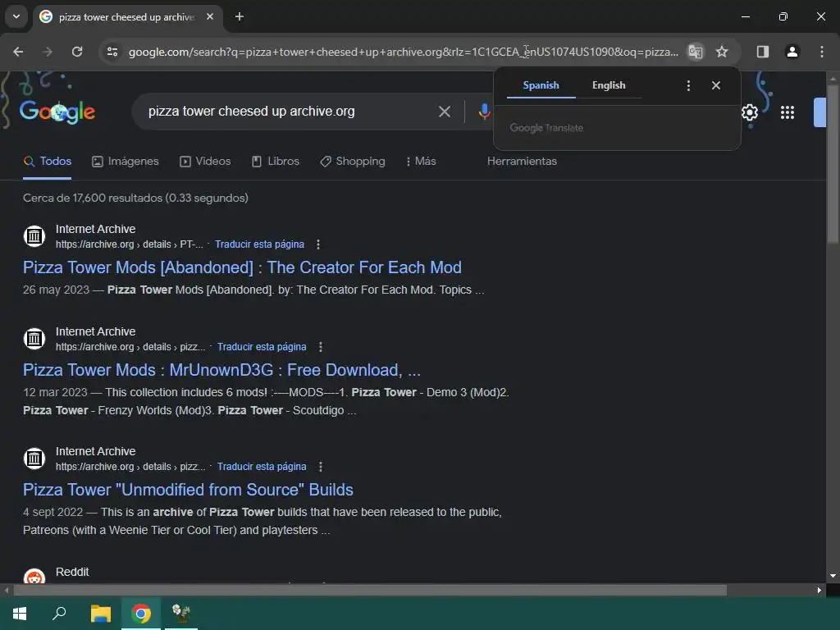Viewport: 840px width, 630px height.
Task: Expand the Más search filters menu
Action: [x=421, y=162]
